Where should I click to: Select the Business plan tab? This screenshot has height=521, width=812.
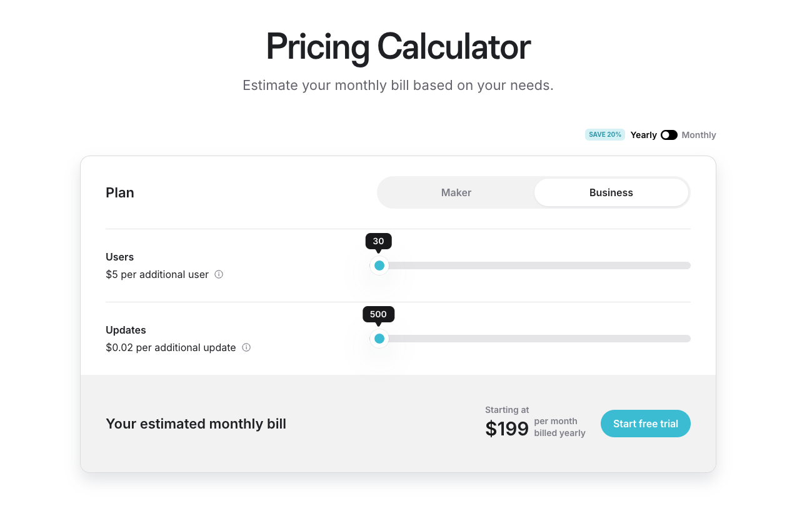(611, 192)
